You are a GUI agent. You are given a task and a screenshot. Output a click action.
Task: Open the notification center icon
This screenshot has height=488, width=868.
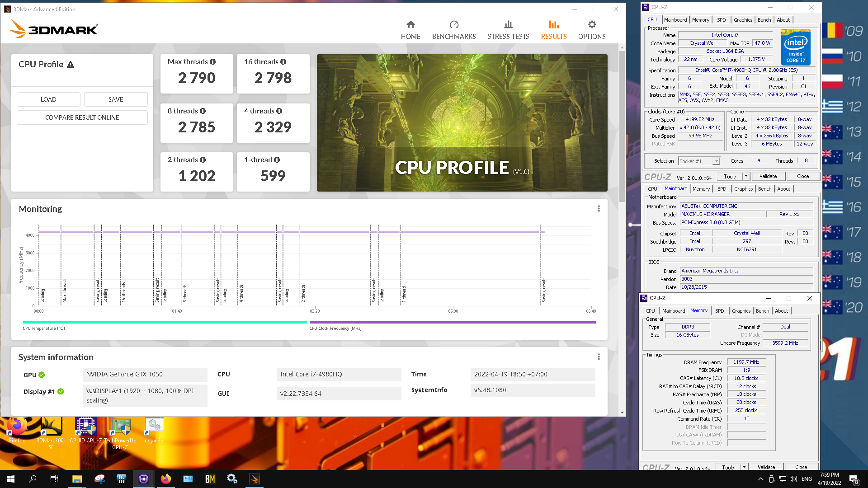point(854,479)
